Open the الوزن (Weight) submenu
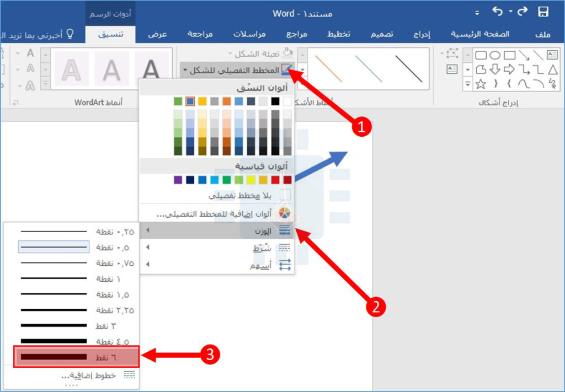The image size is (565, 392). tap(217, 230)
